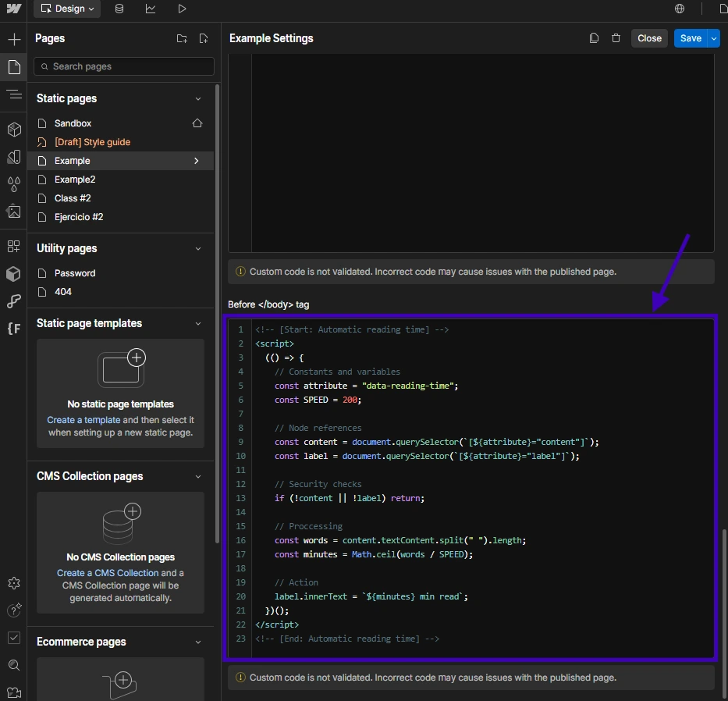Open the Navigator panel icon
The height and width of the screenshot is (701, 728).
pyautogui.click(x=14, y=94)
